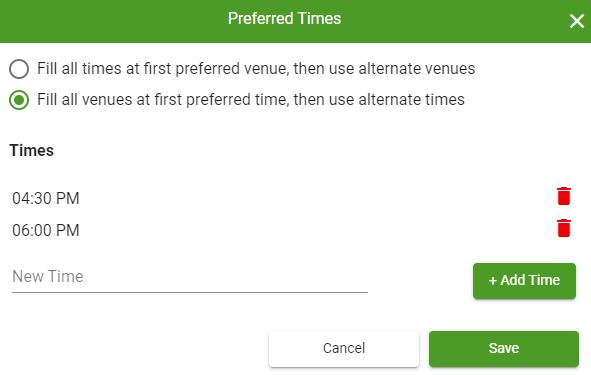Click the plus sign on Add Time

pos(492,281)
